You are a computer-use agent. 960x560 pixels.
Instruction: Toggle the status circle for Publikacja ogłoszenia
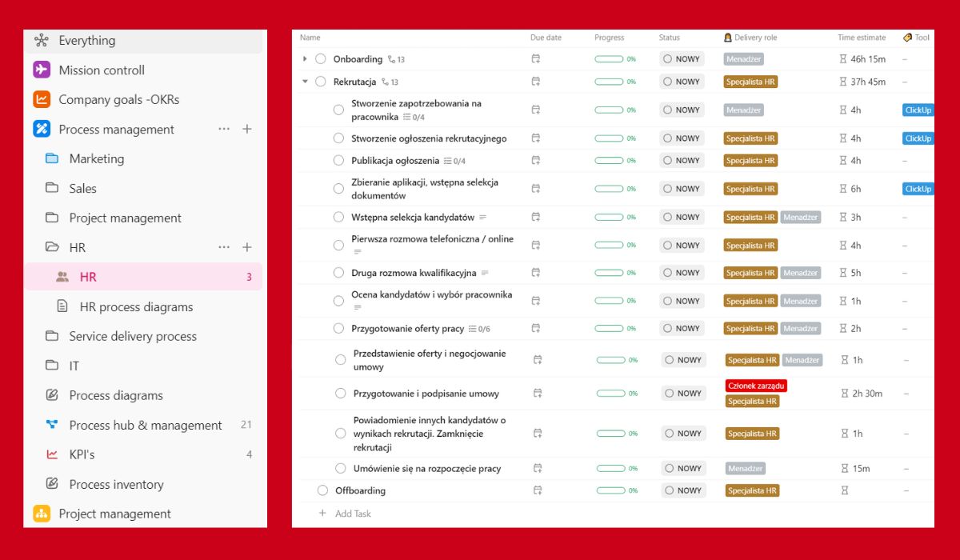pyautogui.click(x=338, y=161)
